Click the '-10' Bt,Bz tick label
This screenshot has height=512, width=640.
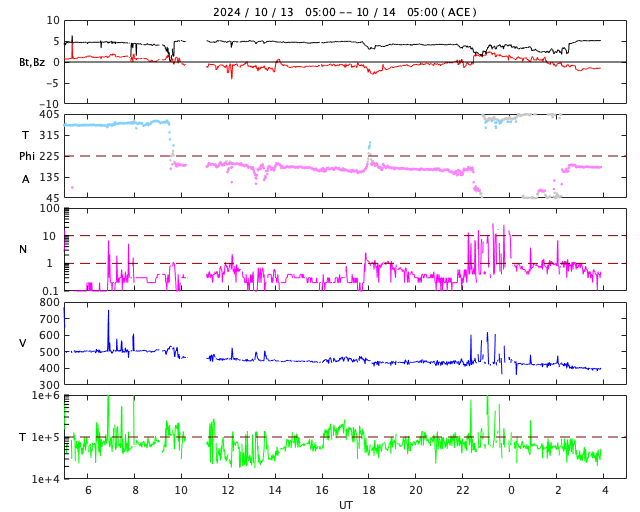click(50, 104)
